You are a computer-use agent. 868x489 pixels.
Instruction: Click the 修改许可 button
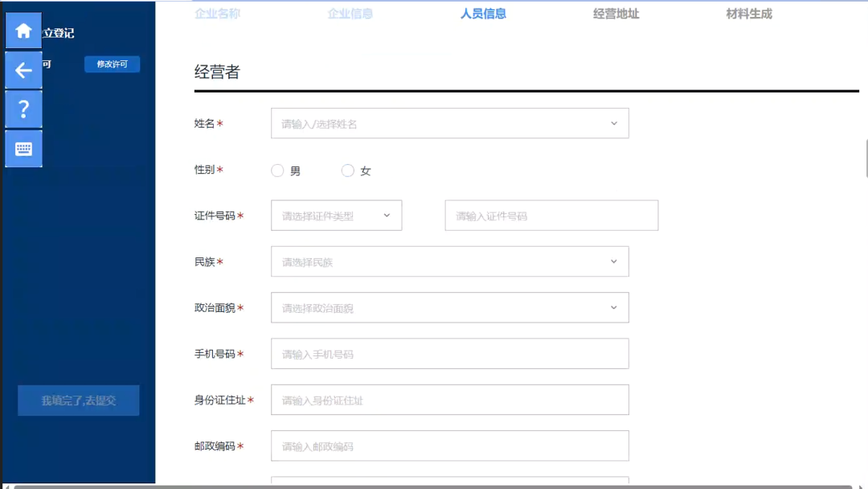tap(112, 64)
